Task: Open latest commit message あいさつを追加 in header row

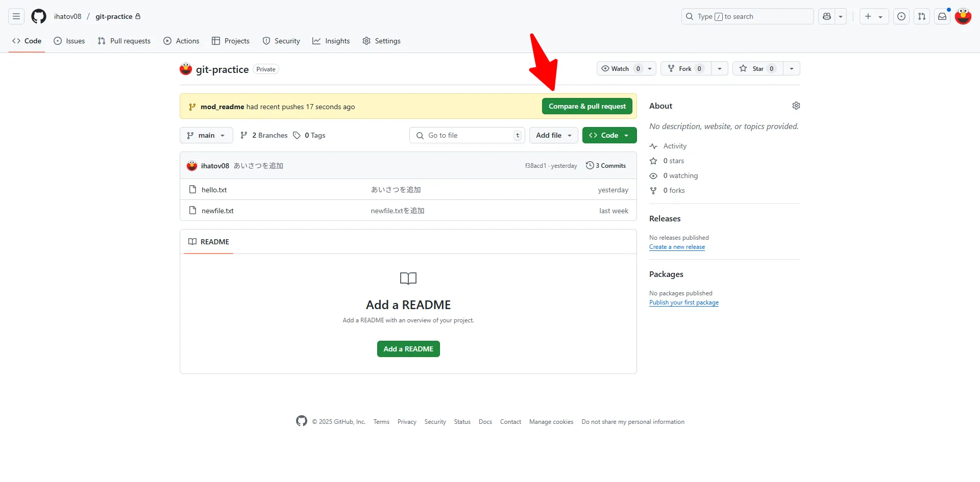Action: click(258, 166)
